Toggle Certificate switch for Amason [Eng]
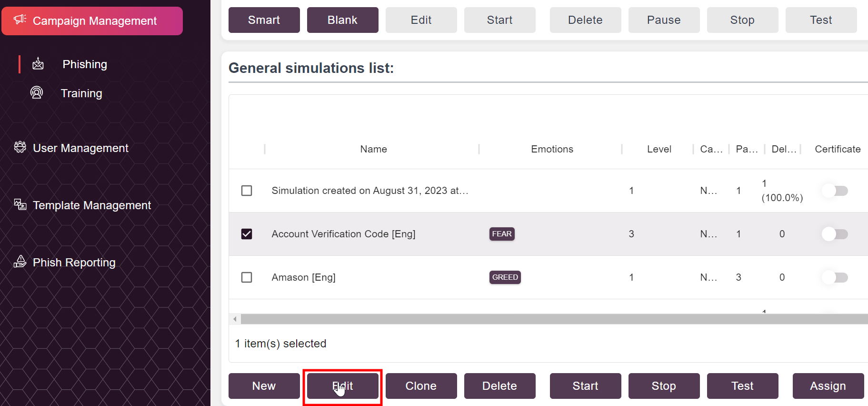 [x=835, y=277]
